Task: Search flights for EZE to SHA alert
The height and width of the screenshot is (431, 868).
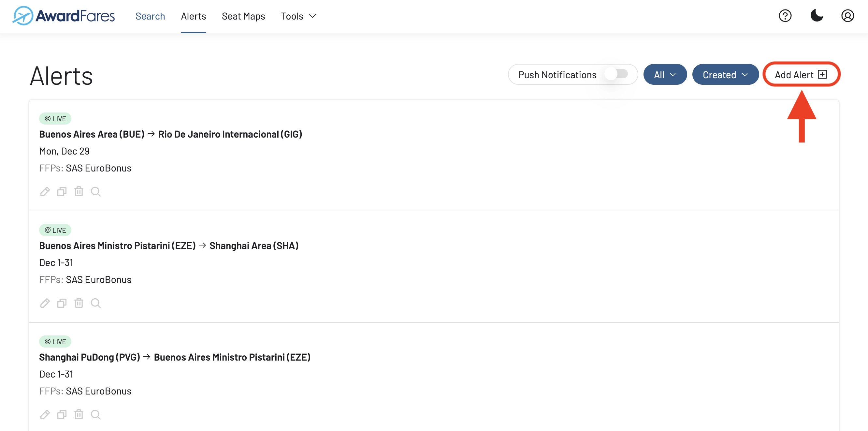Action: tap(96, 303)
